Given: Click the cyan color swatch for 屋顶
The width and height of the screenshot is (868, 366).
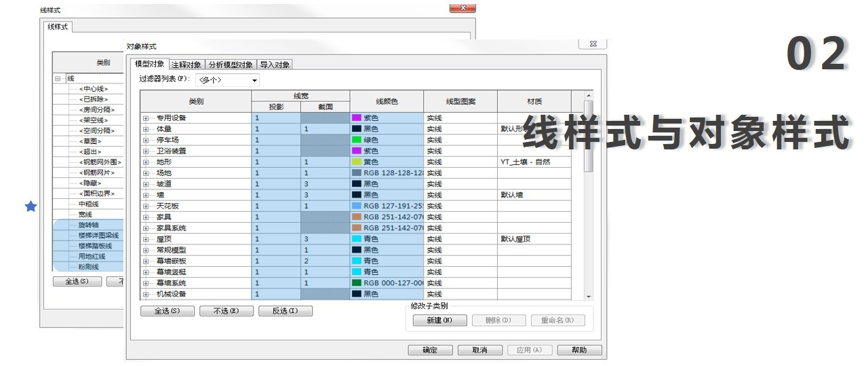Looking at the screenshot, I should (x=357, y=239).
